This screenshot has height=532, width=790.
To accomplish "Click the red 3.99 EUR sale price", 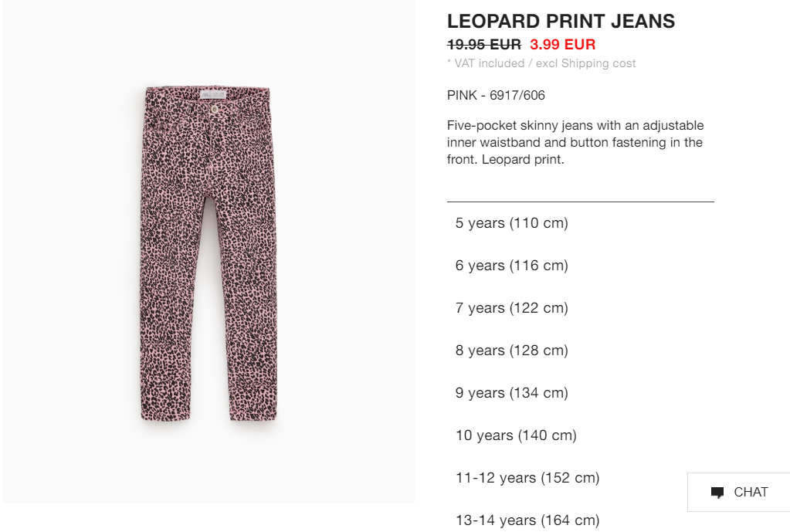I will click(562, 44).
